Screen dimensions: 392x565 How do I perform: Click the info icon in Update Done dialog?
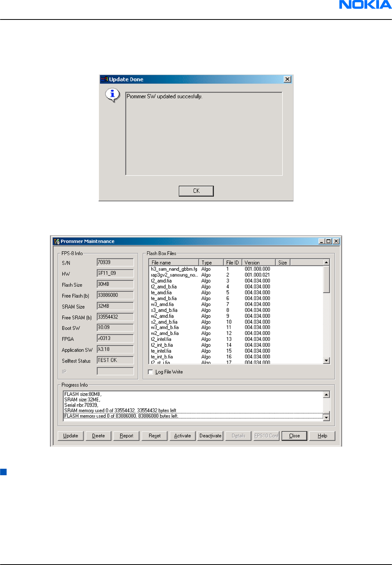112,95
